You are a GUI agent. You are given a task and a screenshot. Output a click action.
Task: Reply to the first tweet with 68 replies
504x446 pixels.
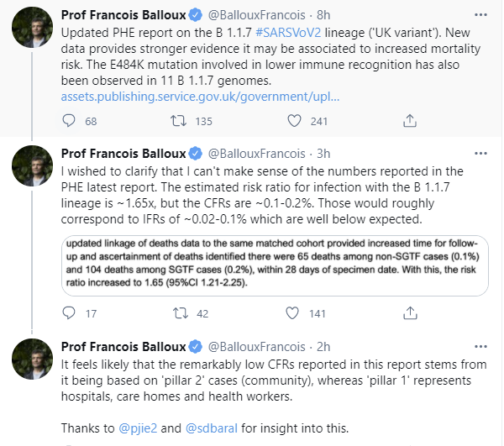(70, 121)
